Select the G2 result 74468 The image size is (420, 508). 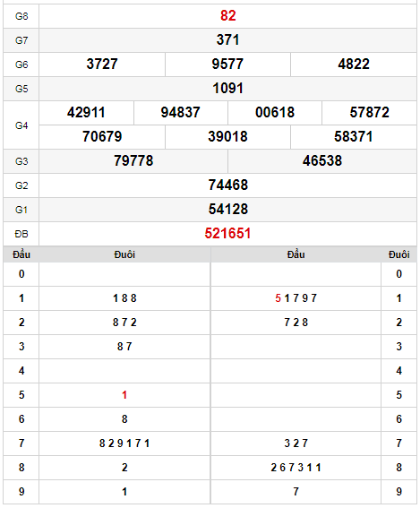pos(228,185)
